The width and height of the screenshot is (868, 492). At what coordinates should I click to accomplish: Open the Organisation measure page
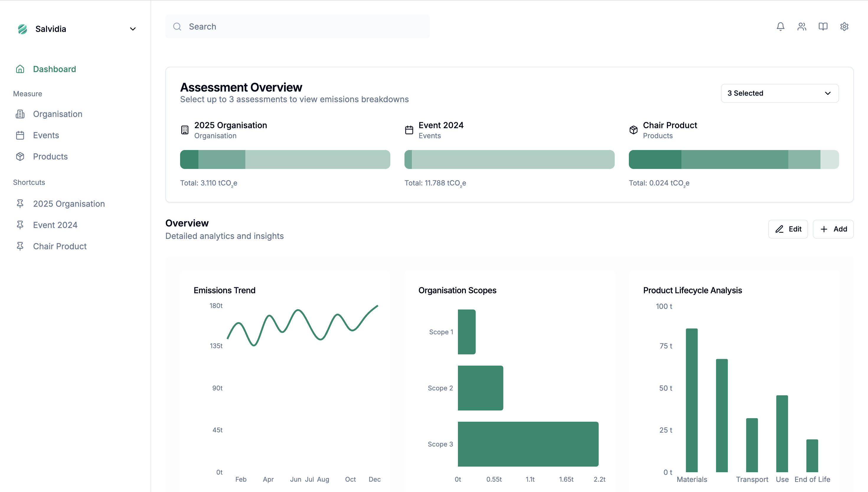click(57, 114)
